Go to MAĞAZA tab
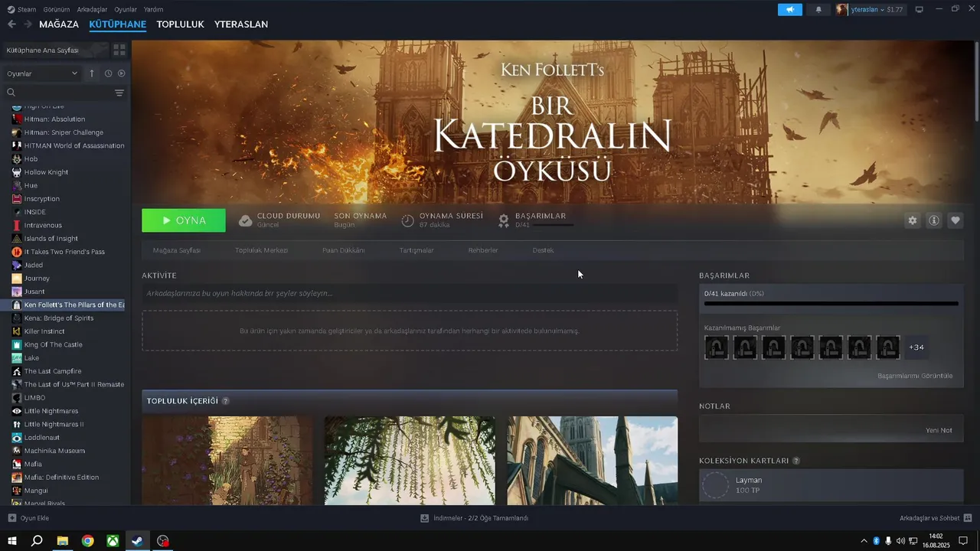 (x=59, y=24)
